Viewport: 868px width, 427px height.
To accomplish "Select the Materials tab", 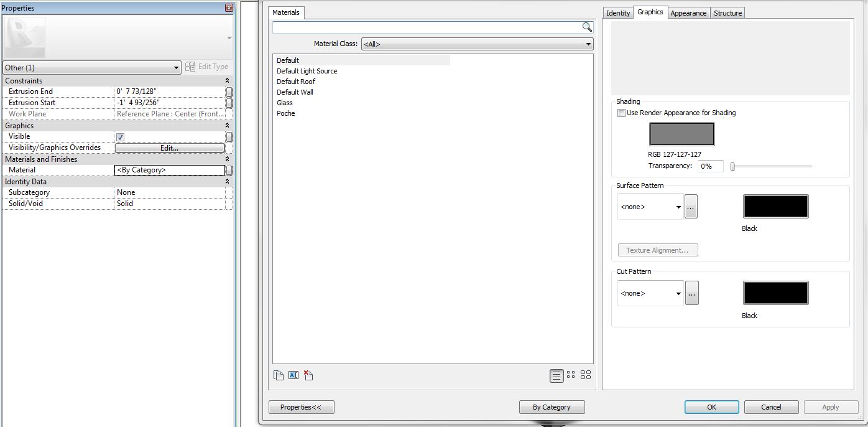I will 286,12.
